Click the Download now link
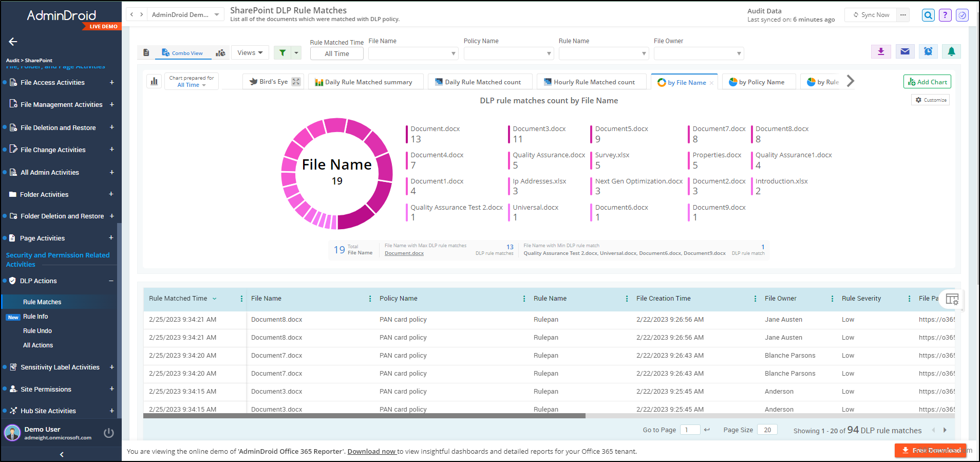Viewport: 980px width, 462px height. click(x=371, y=451)
